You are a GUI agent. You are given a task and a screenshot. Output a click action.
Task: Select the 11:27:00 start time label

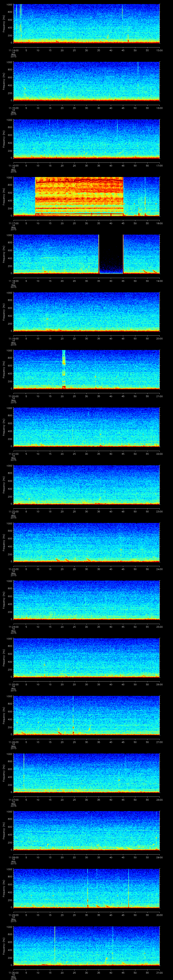pos(13,800)
